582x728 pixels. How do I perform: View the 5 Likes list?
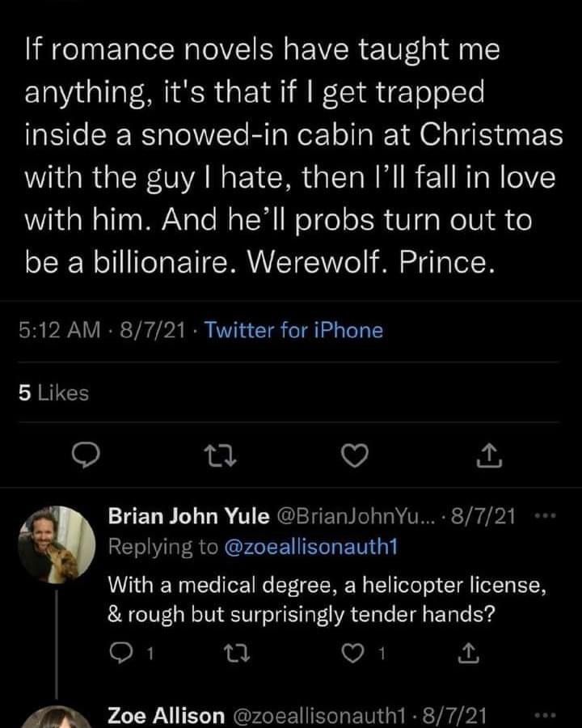[x=53, y=393]
